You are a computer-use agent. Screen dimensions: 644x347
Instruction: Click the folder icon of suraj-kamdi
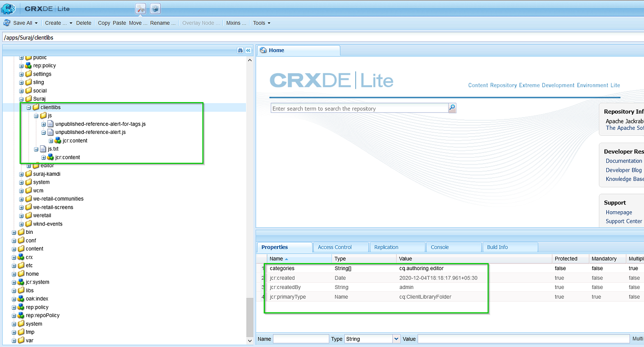point(29,174)
